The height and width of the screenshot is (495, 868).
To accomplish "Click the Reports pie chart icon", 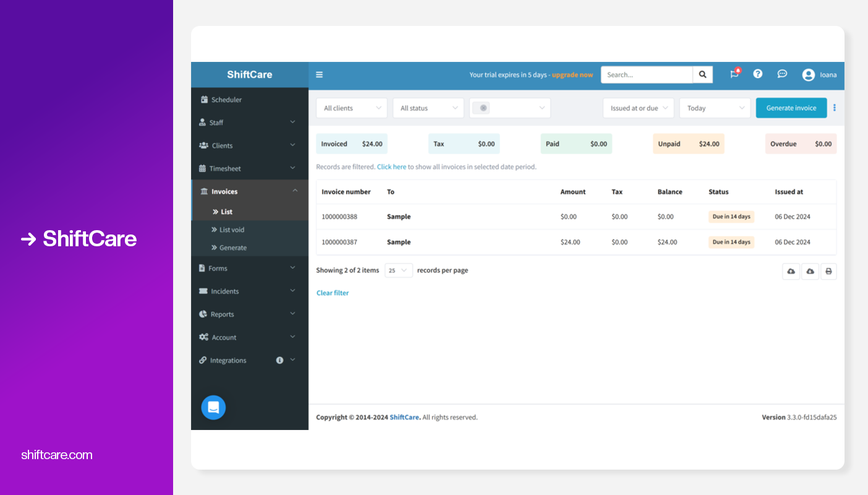I will [203, 314].
